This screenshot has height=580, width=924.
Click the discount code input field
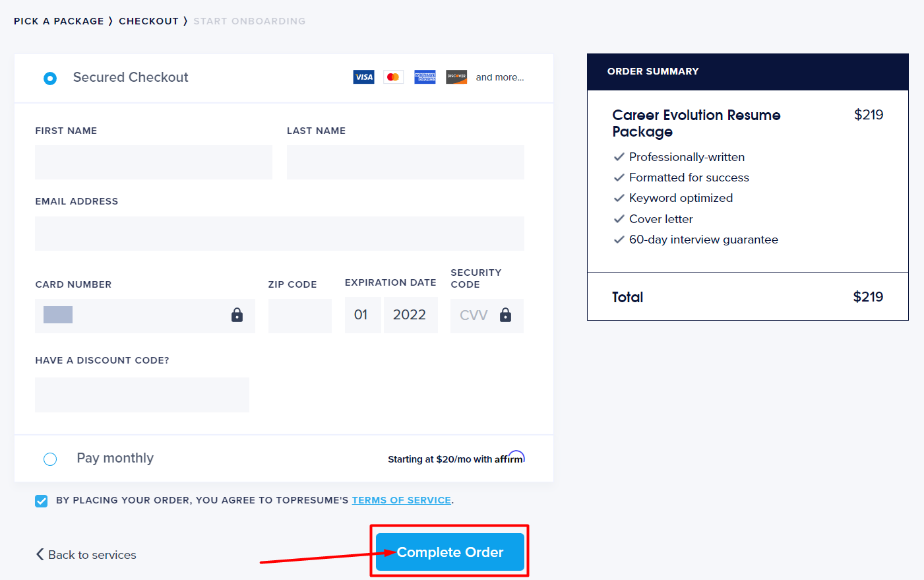tap(142, 395)
